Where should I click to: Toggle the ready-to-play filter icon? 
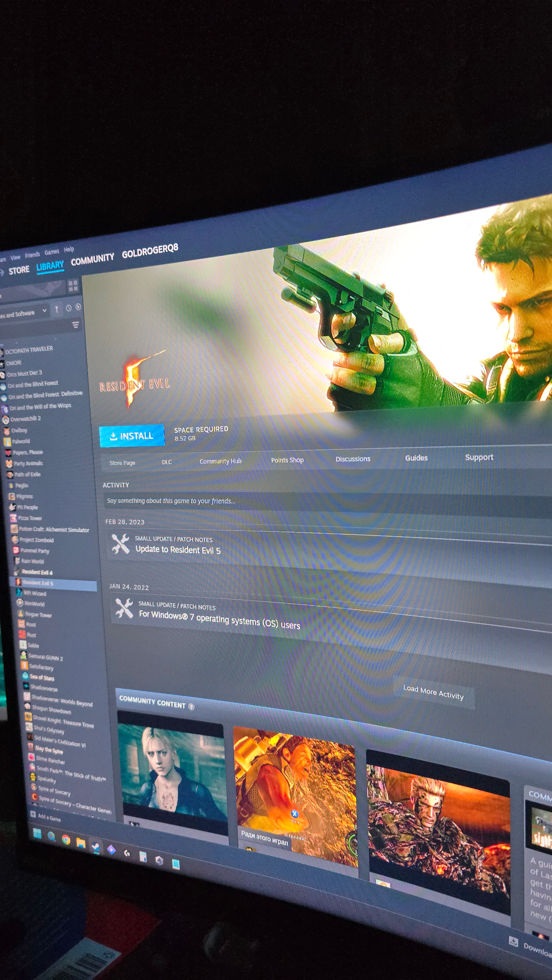click(x=79, y=307)
